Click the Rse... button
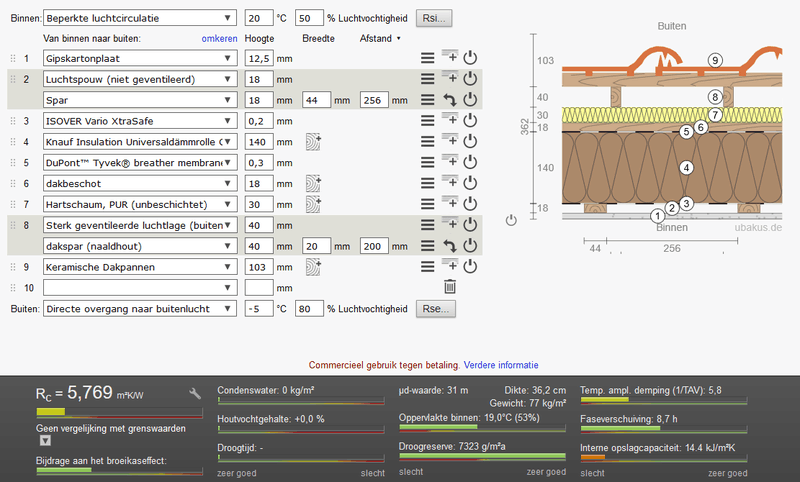The width and height of the screenshot is (800, 482). pos(436,309)
